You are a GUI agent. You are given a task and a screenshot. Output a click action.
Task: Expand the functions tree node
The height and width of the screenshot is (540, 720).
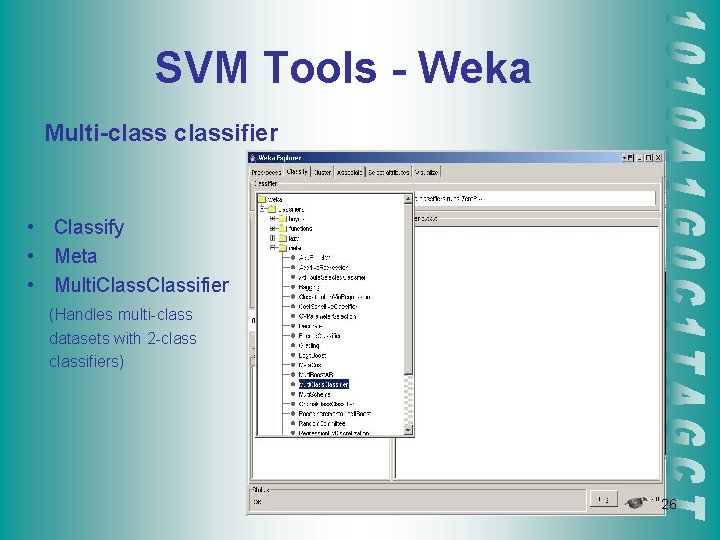click(x=273, y=228)
